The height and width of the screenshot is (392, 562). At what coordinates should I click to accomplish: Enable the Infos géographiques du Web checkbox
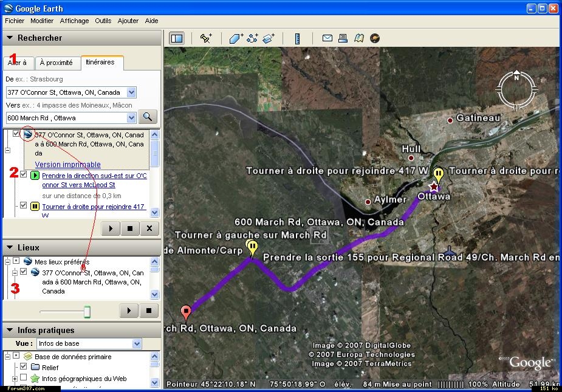[x=23, y=377]
